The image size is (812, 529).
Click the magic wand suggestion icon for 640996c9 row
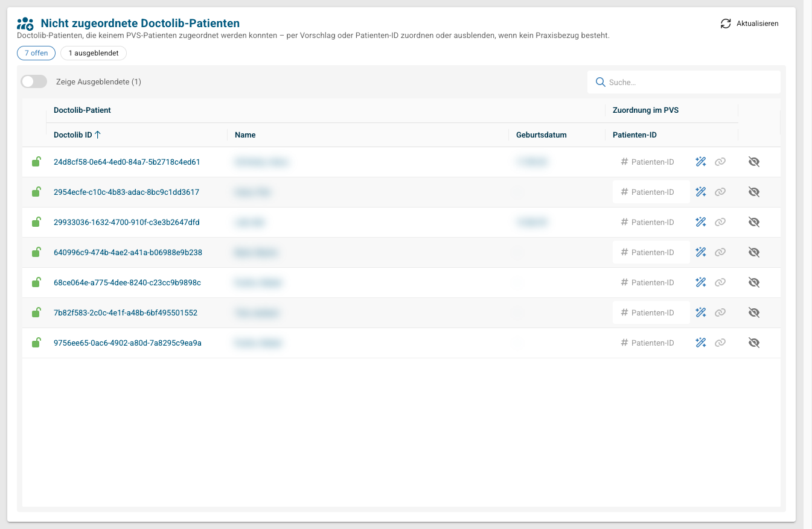[701, 252]
